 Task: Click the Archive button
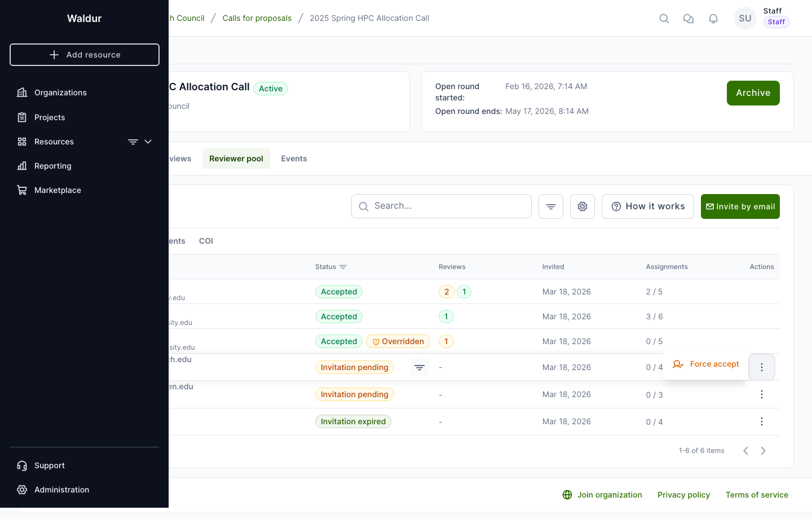pyautogui.click(x=753, y=93)
